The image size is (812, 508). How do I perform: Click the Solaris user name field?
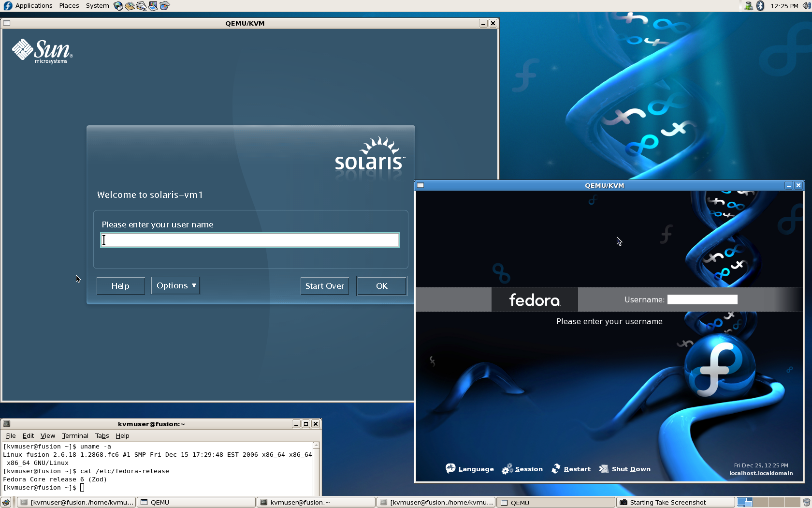(250, 240)
